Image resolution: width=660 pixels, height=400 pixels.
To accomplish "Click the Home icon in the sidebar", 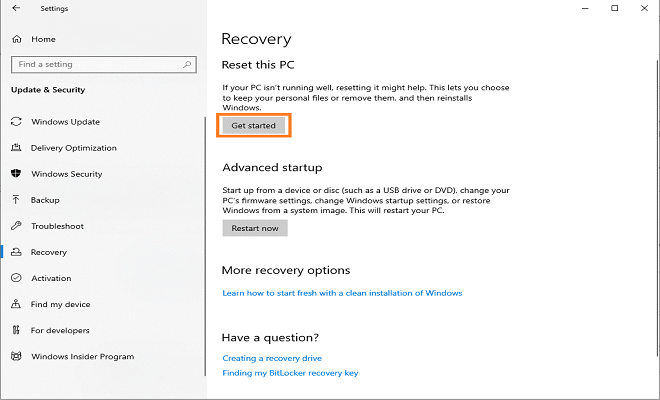I will (x=17, y=39).
